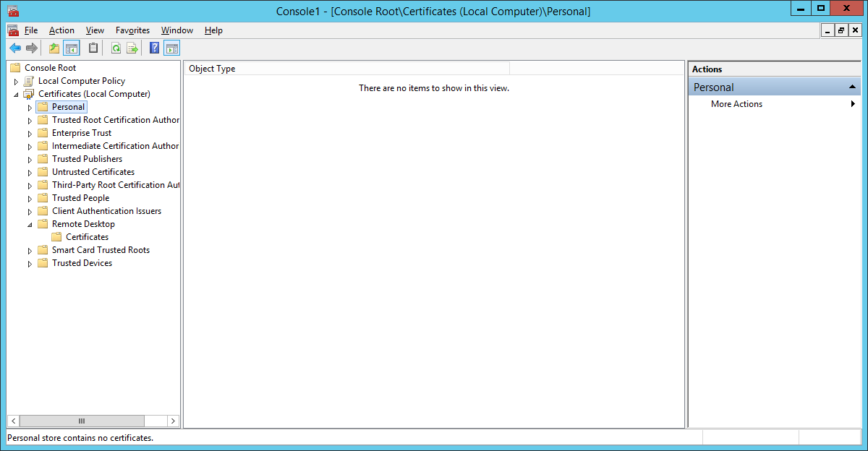Screen dimensions: 868x451
Task: Open the Action menu
Action: (x=61, y=30)
